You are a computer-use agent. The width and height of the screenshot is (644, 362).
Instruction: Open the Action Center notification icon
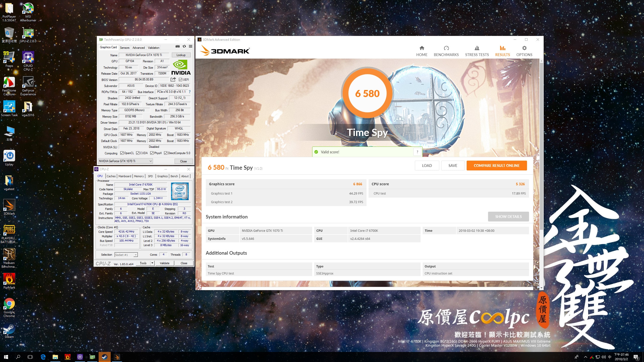(636, 357)
